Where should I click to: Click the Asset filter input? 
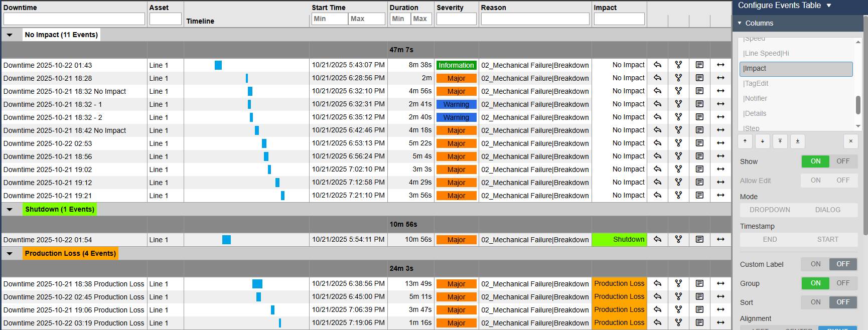pos(166,19)
